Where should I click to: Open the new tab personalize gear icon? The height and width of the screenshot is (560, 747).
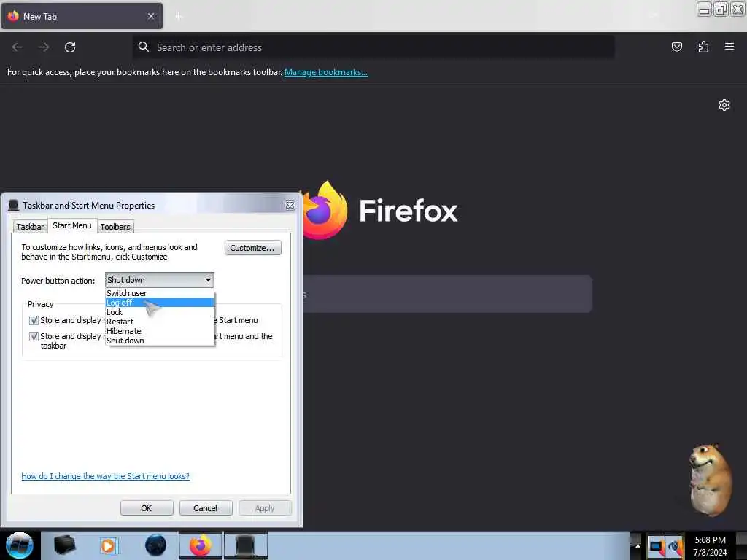pyautogui.click(x=724, y=105)
